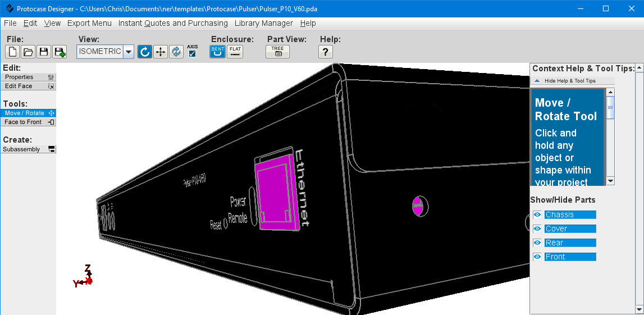Click help panel scroll-down arrow

click(610, 181)
